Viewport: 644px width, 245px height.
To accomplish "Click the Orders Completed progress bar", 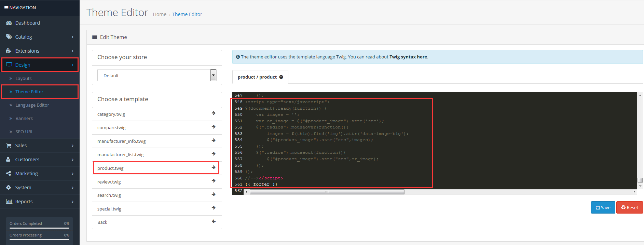I will coord(39,228).
